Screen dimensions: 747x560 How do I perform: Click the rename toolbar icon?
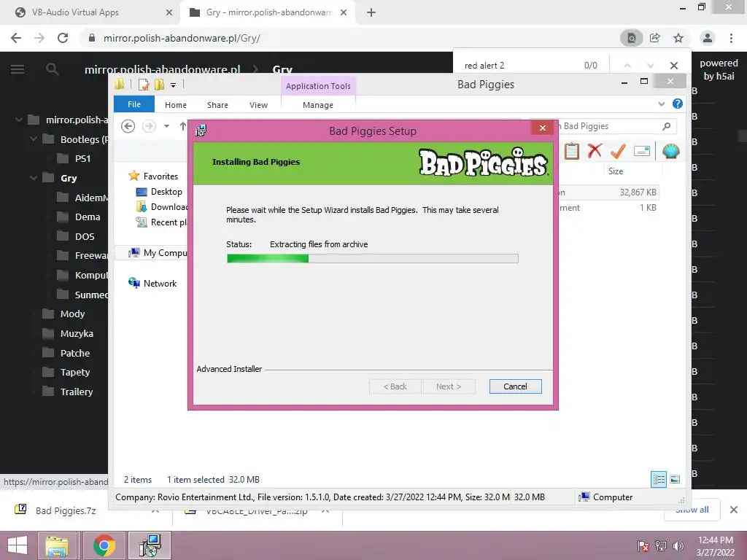point(642,152)
